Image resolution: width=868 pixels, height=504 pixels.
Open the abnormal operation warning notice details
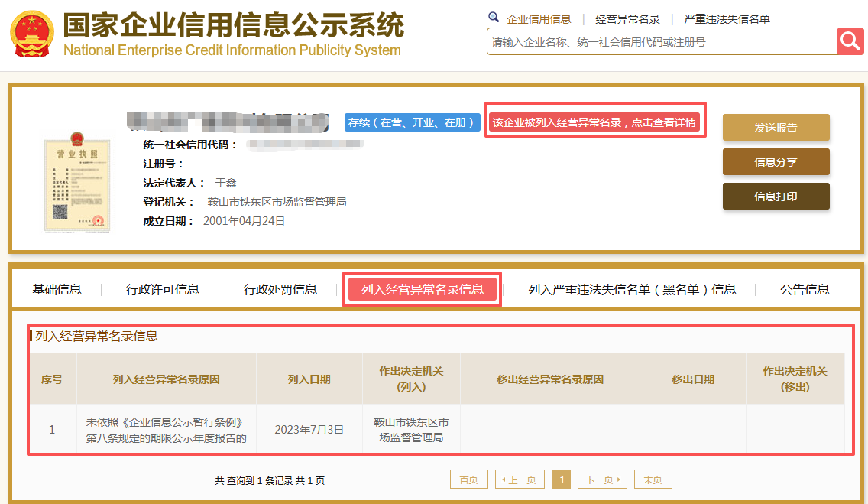click(x=594, y=122)
